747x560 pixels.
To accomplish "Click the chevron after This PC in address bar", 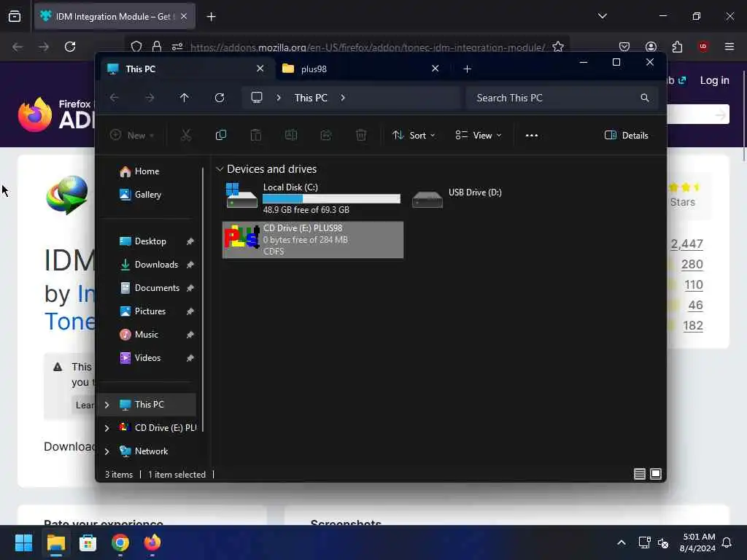I will pos(343,98).
